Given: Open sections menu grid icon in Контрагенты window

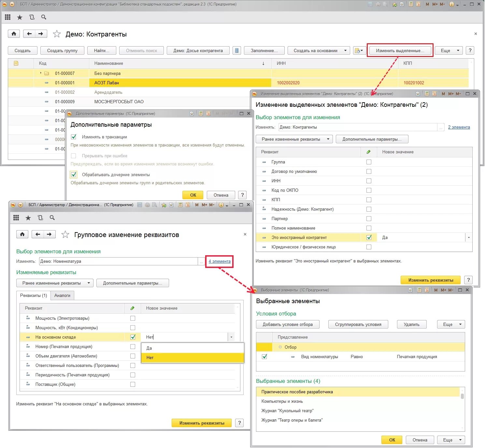Looking at the screenshot, I should 7,17.
